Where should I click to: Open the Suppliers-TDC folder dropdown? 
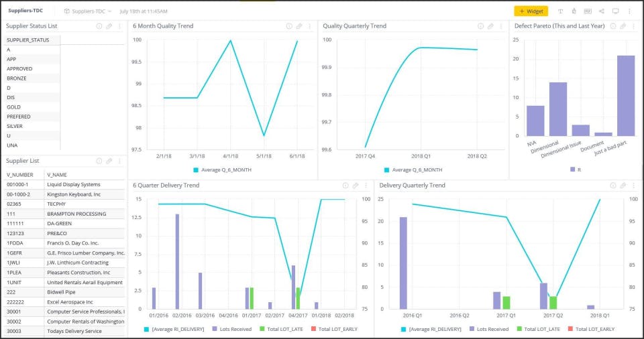88,11
